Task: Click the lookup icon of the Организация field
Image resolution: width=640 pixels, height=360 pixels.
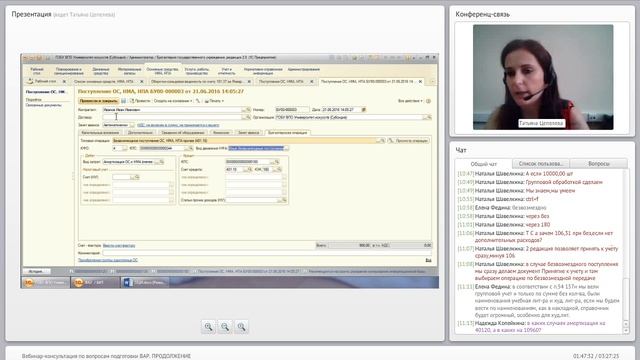Action: coord(429,117)
